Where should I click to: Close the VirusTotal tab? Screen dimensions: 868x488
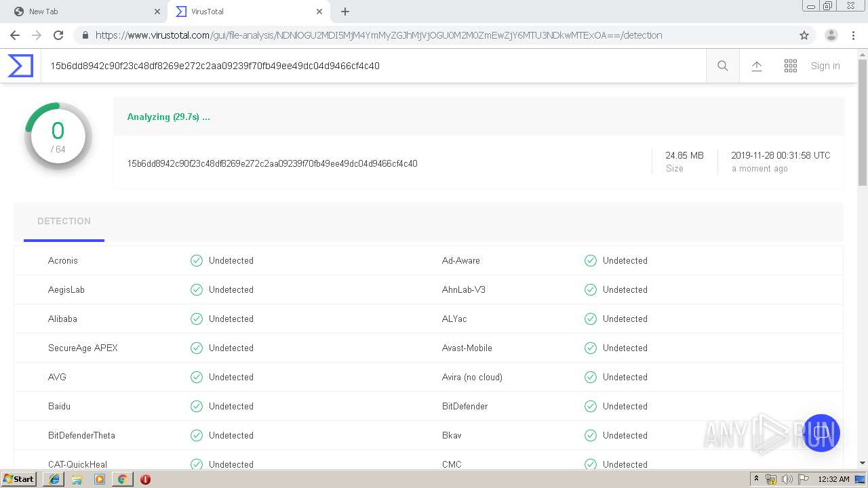(x=319, y=12)
